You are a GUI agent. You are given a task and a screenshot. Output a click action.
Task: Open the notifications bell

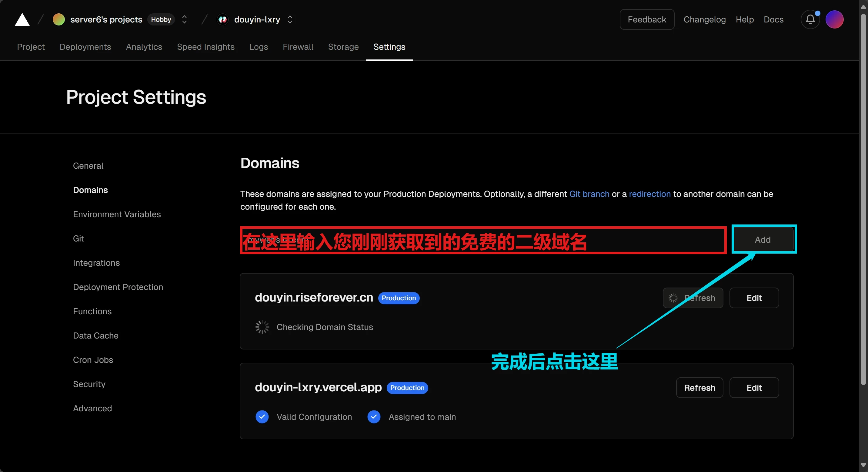[x=810, y=19]
